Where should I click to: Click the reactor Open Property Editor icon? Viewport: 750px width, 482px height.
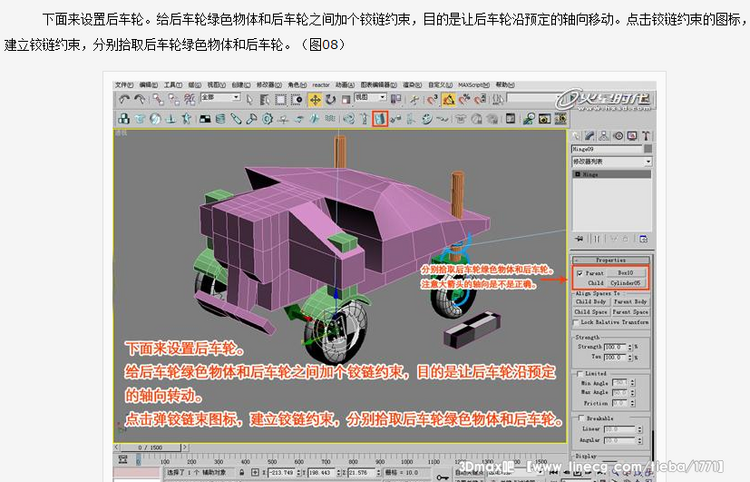pyautogui.click(x=510, y=119)
